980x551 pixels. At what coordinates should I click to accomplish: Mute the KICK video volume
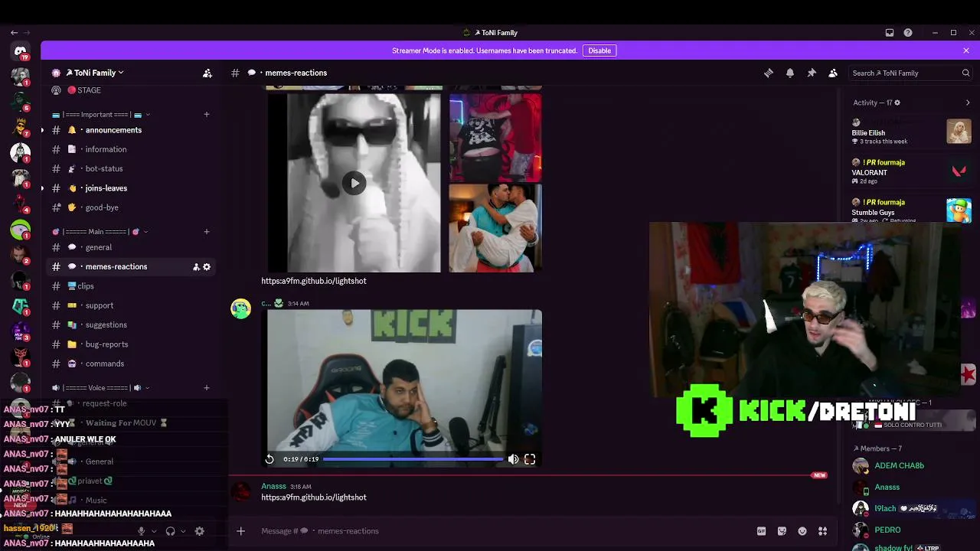pyautogui.click(x=513, y=459)
